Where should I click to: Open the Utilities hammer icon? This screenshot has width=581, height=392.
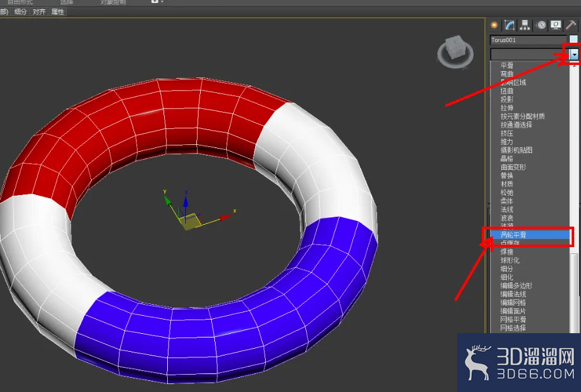(571, 25)
